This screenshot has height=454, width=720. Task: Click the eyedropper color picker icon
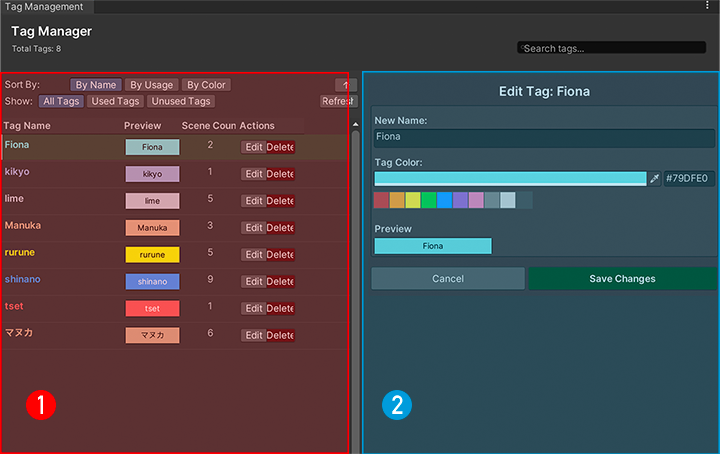655,179
